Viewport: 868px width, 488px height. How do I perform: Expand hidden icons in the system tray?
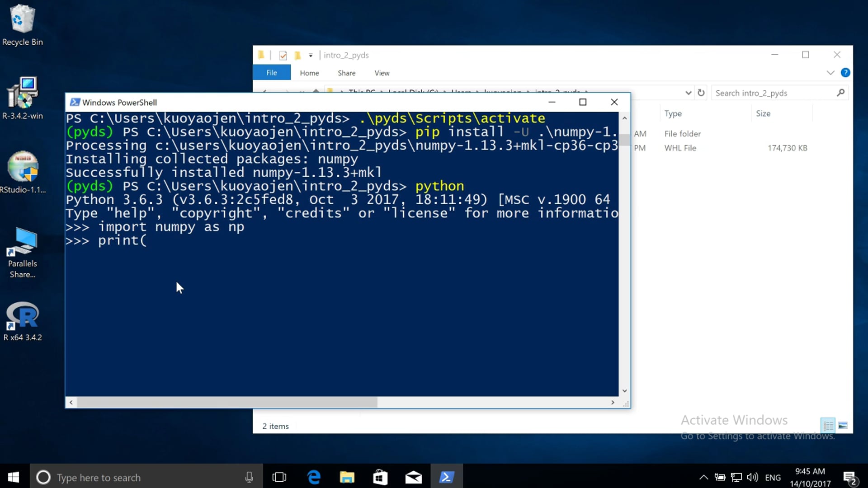point(703,477)
